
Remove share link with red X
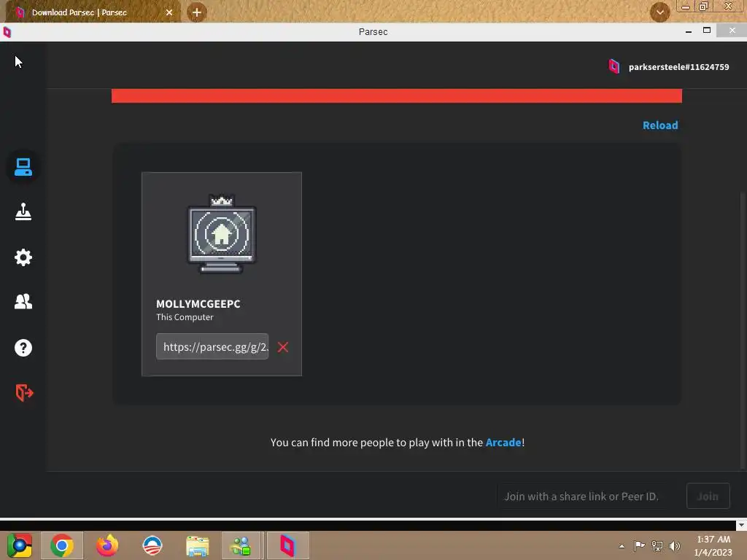[x=283, y=347]
